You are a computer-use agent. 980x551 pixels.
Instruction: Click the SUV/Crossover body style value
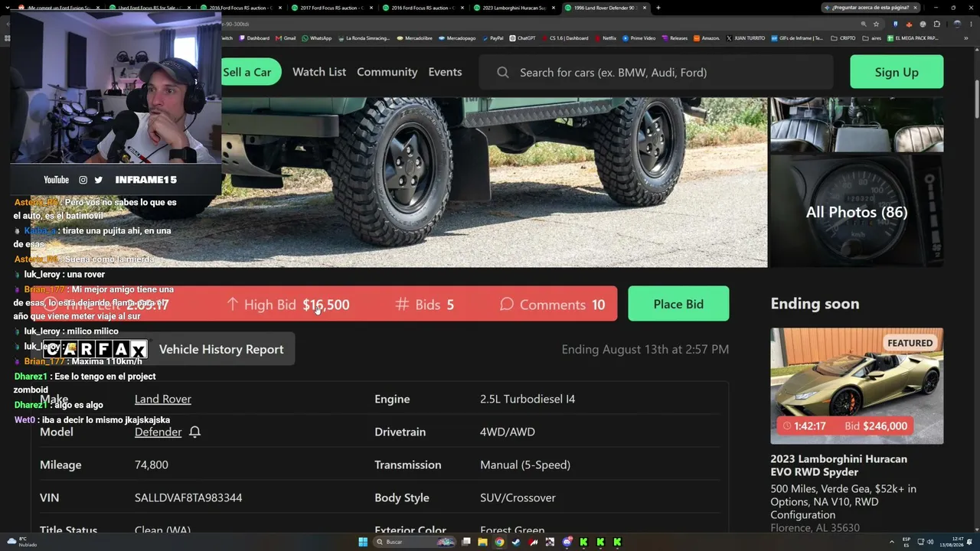pos(518,497)
